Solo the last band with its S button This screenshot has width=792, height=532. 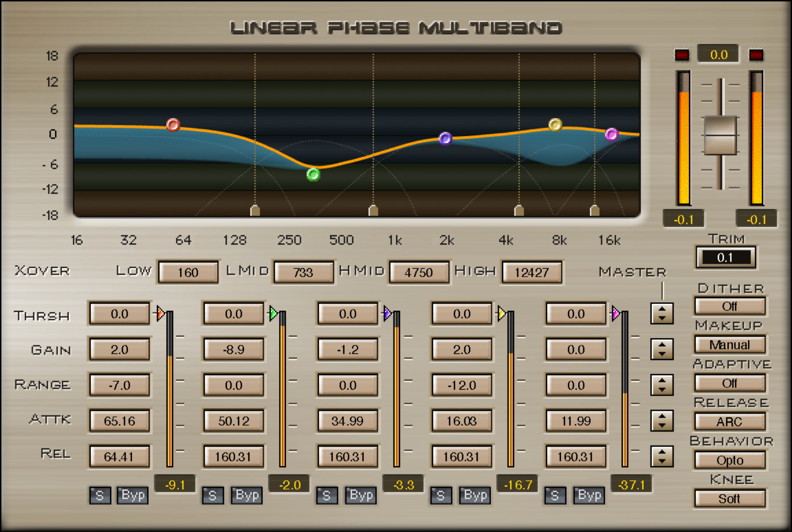pyautogui.click(x=554, y=495)
